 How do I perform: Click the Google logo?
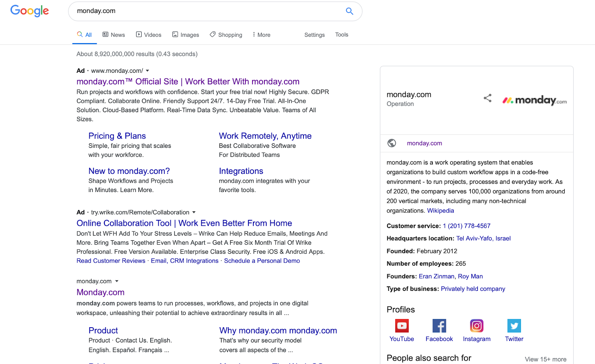pyautogui.click(x=29, y=11)
